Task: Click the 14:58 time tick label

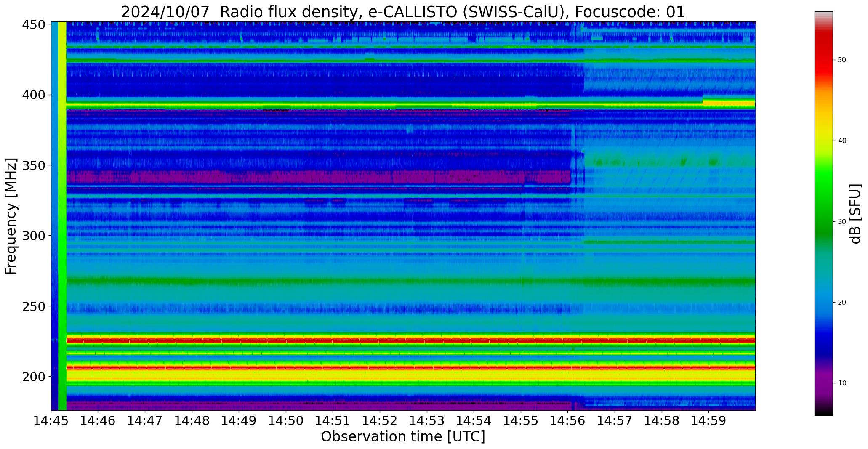Action: [661, 420]
